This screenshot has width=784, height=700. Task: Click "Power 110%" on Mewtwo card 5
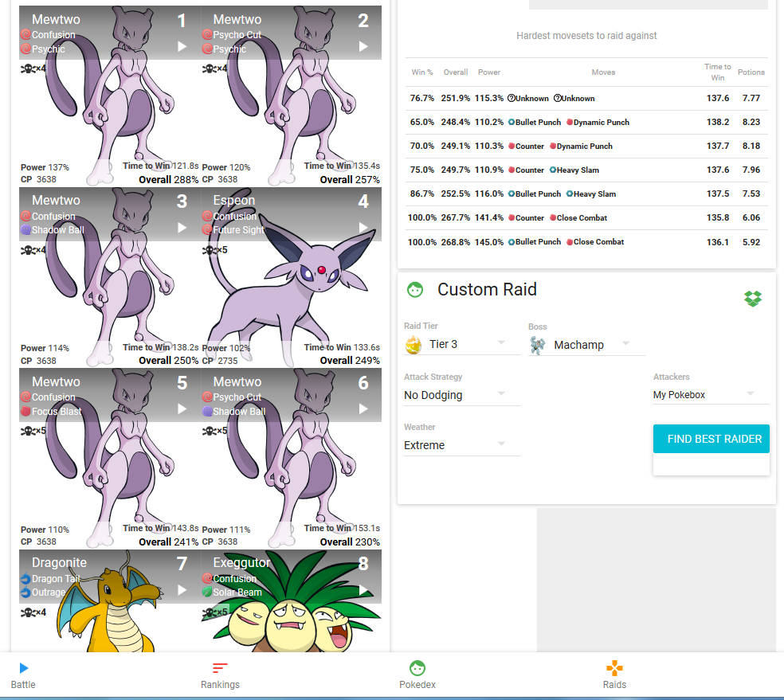pyautogui.click(x=45, y=530)
